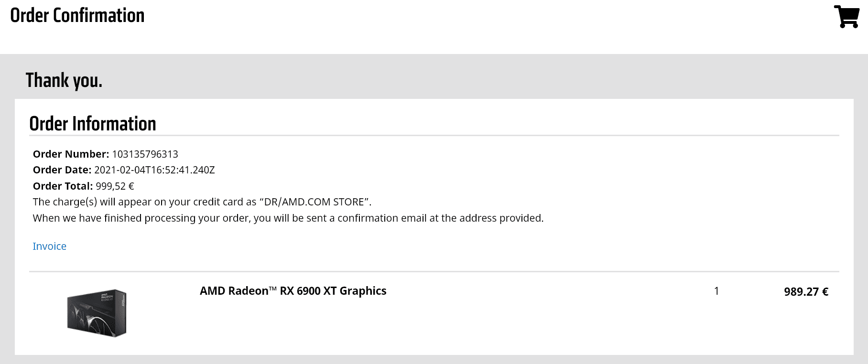The image size is (868, 364).
Task: Click the 'Thank you.' heading
Action: point(64,80)
